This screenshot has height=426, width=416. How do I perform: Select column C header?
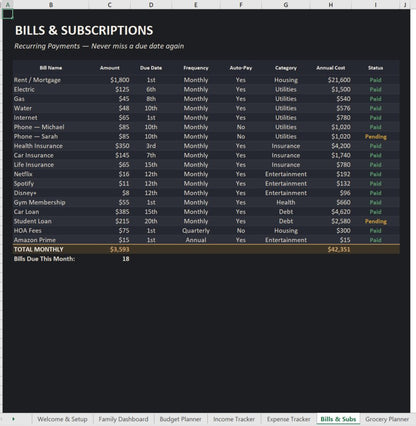coord(109,5)
